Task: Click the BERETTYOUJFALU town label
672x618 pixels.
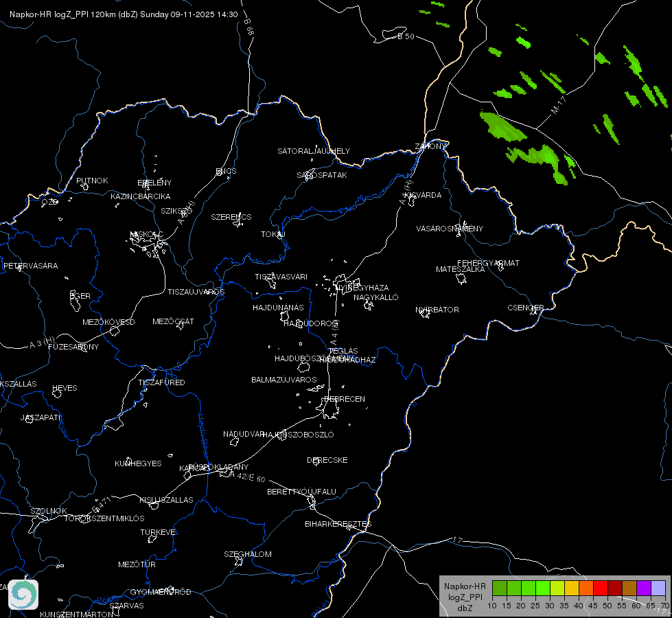Action: (x=302, y=492)
